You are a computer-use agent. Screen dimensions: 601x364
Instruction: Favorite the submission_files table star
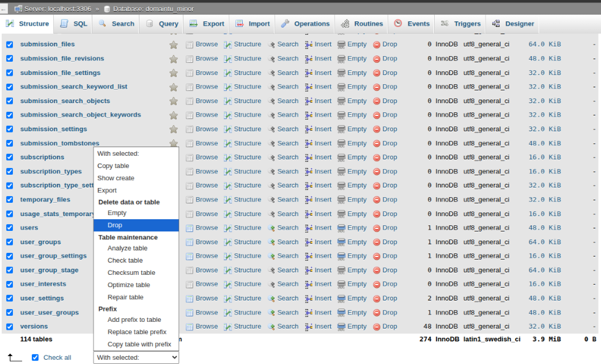tap(174, 45)
